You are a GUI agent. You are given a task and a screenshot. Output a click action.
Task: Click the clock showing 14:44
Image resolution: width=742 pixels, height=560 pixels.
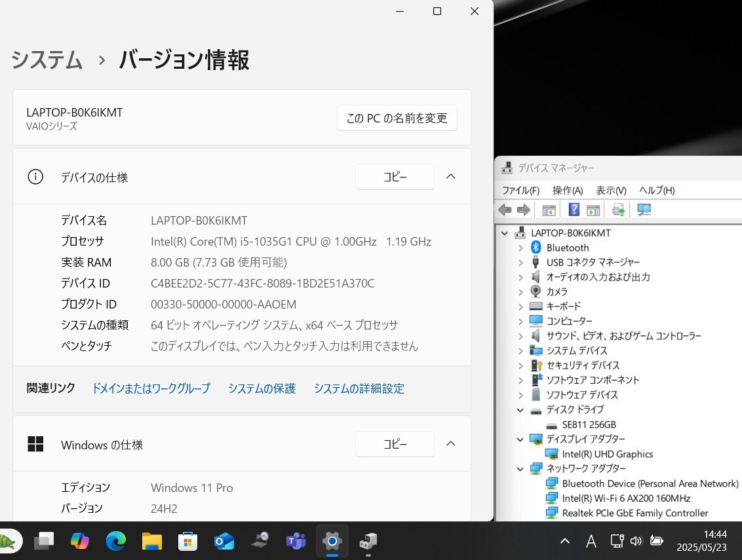coord(715,534)
